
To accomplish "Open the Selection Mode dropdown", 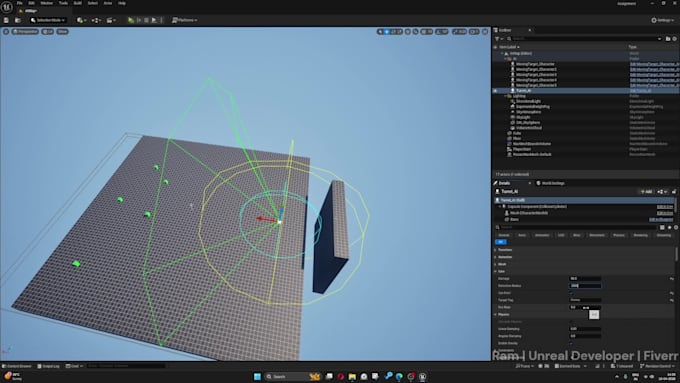I will click(48, 20).
